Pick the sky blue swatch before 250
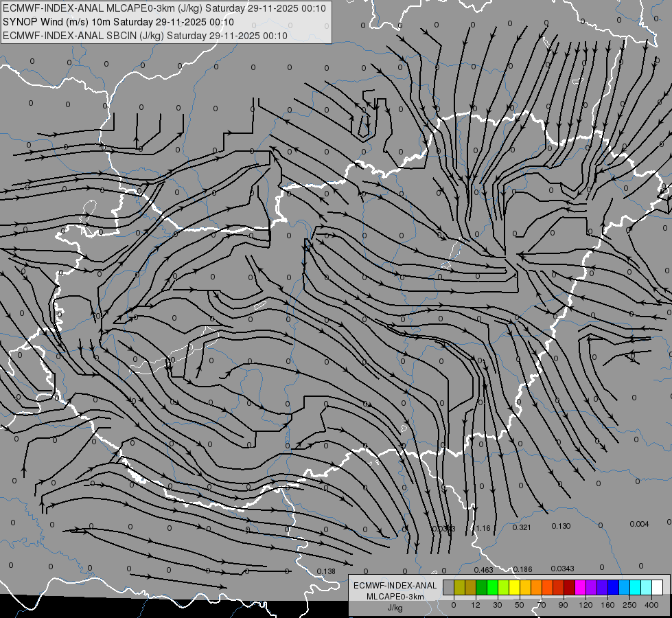 625,587
